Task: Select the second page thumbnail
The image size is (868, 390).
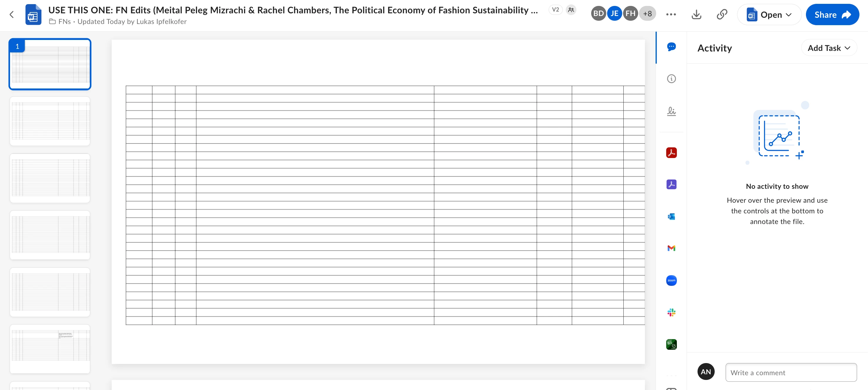Action: click(50, 121)
